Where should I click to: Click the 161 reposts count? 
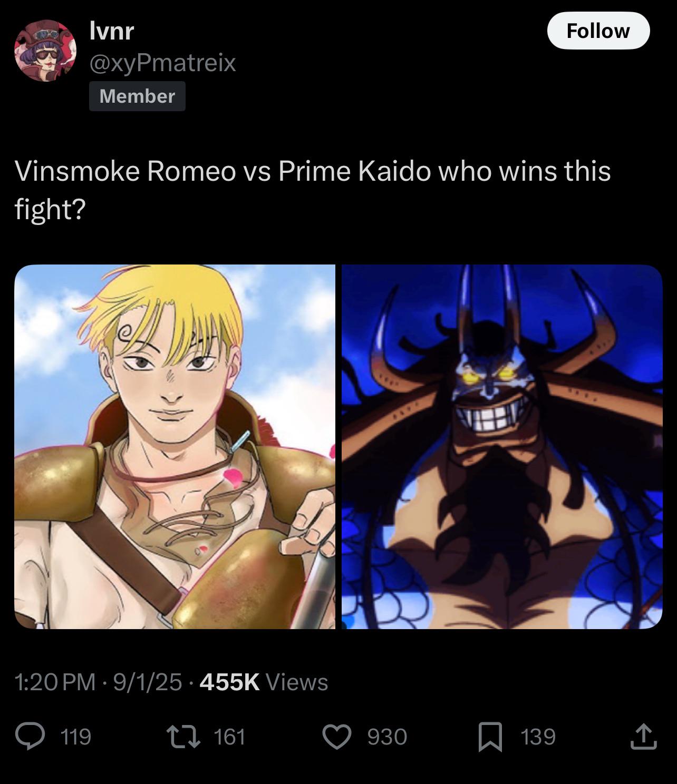(x=230, y=737)
